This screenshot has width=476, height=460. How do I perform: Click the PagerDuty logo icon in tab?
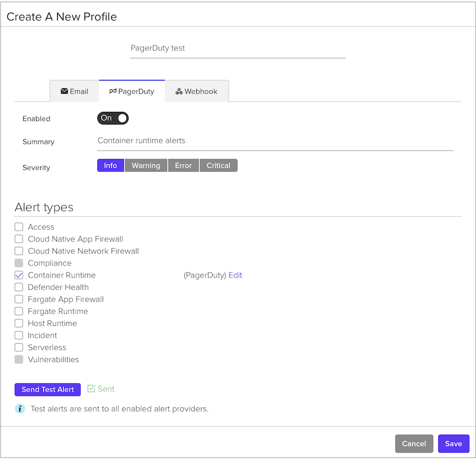(113, 91)
